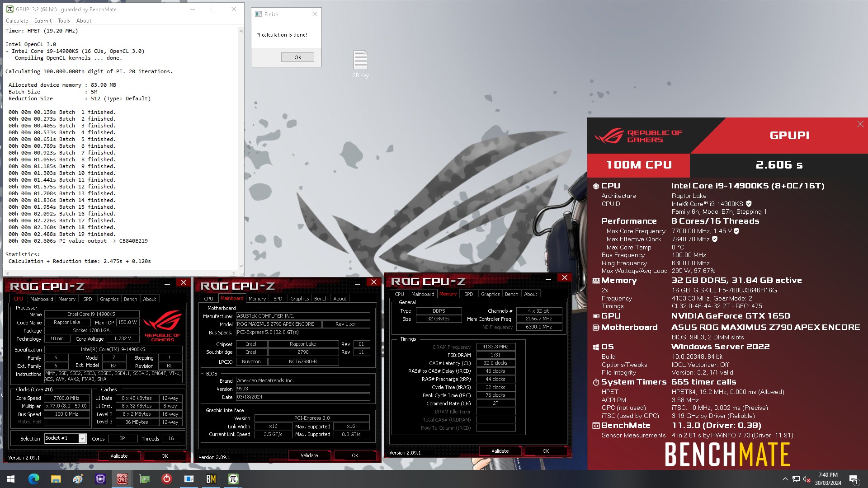Click the shield beside Max Effective Clock
The height and width of the screenshot is (488, 868).
[x=715, y=239]
